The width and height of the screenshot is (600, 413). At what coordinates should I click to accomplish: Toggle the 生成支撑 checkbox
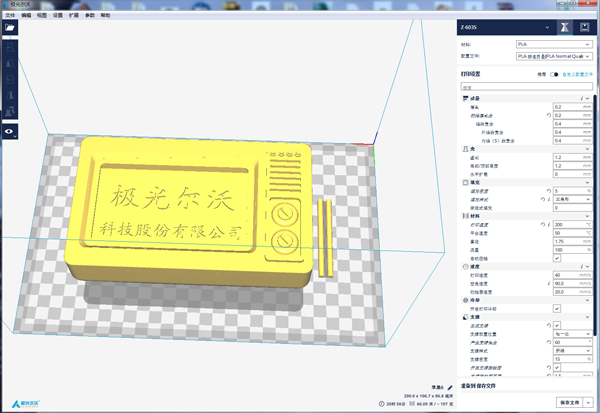557,324
